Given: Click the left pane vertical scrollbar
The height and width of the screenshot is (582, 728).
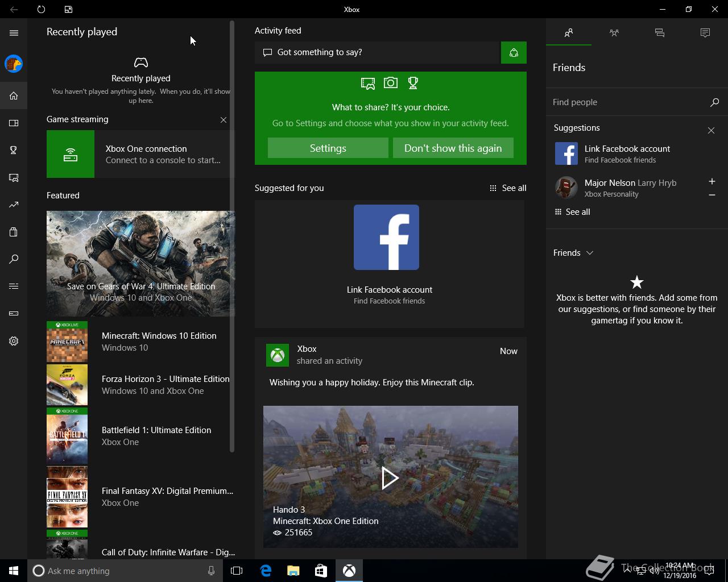Looking at the screenshot, I should (x=232, y=236).
